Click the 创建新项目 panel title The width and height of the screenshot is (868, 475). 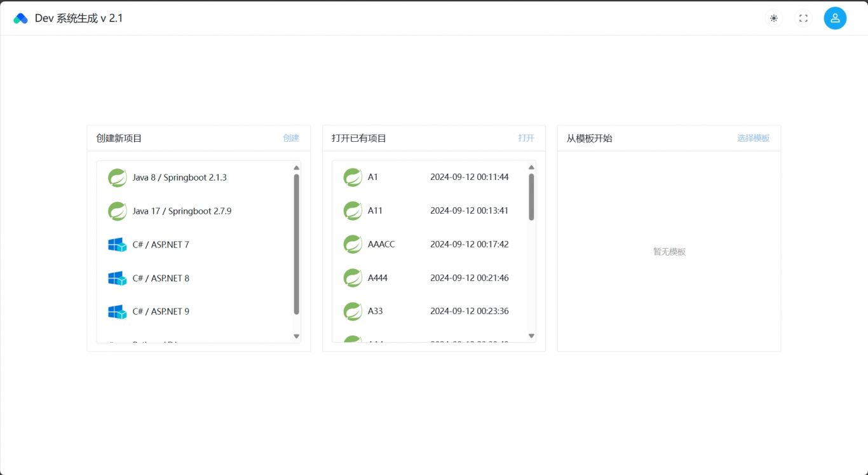point(119,138)
